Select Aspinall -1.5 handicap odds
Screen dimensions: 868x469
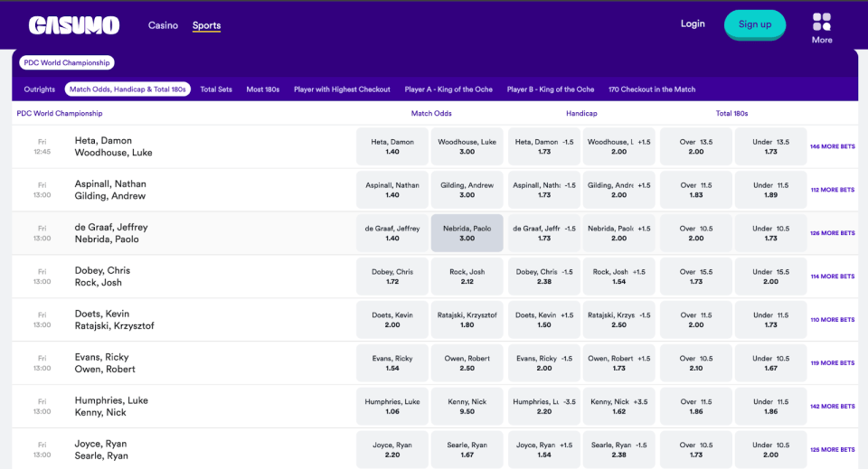click(544, 190)
